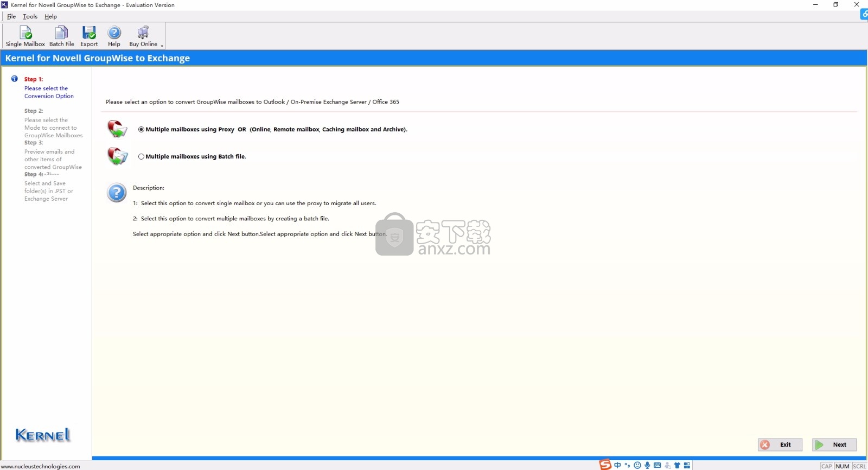Click the user account icon in IME bar

click(x=668, y=465)
